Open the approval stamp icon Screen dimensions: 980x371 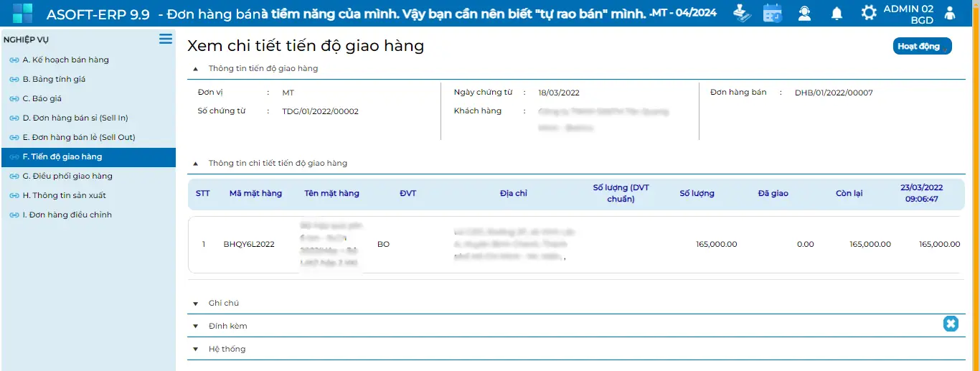tap(743, 13)
